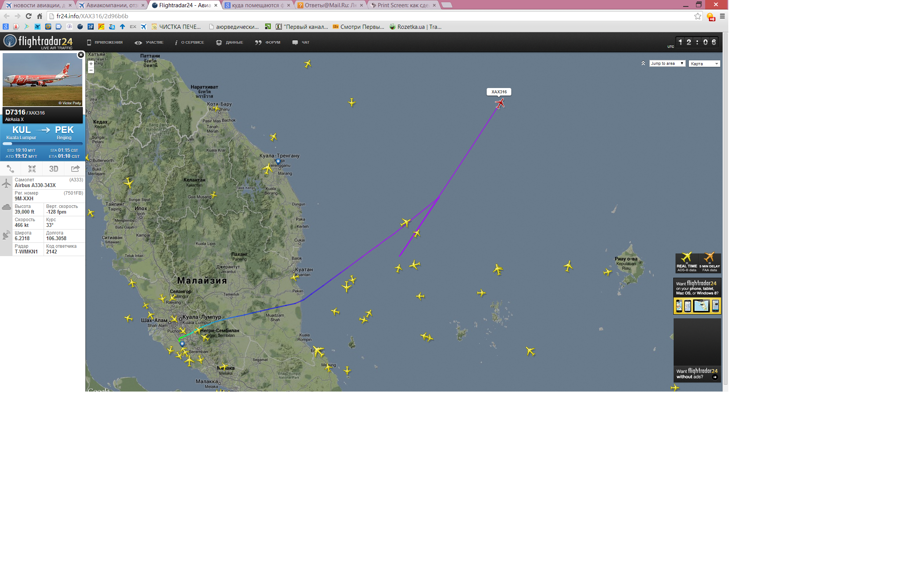
Task: Open the 3D cockpit view
Action: [x=53, y=169]
